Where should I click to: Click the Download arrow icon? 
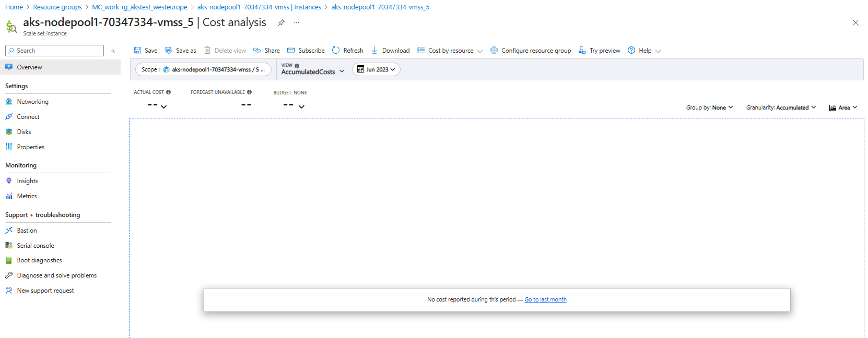[374, 51]
